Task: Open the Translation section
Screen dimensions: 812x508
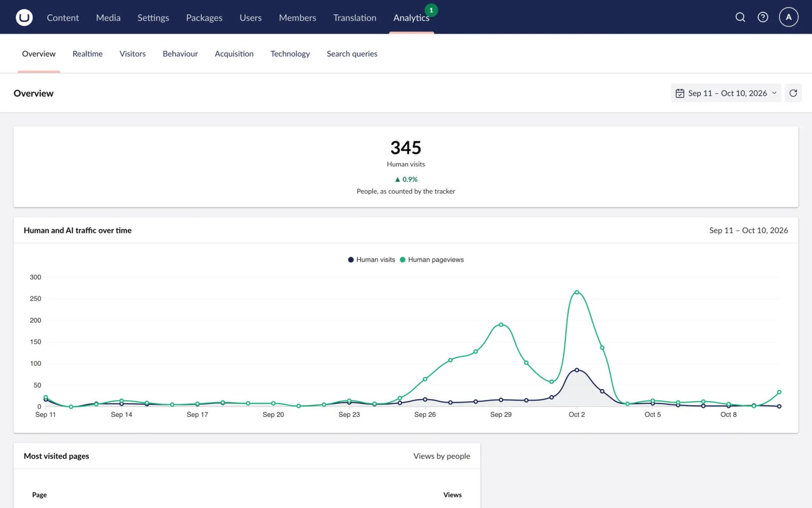Action: click(355, 18)
